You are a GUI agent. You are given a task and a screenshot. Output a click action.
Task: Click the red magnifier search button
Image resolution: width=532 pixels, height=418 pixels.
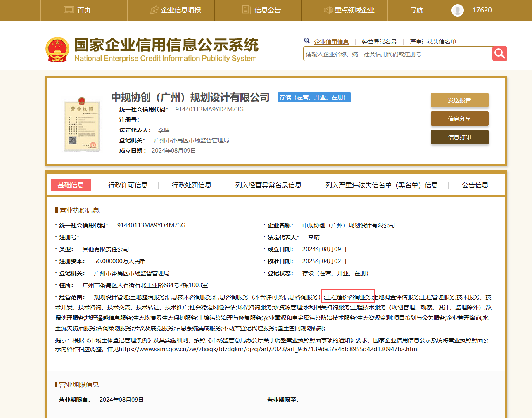click(499, 53)
